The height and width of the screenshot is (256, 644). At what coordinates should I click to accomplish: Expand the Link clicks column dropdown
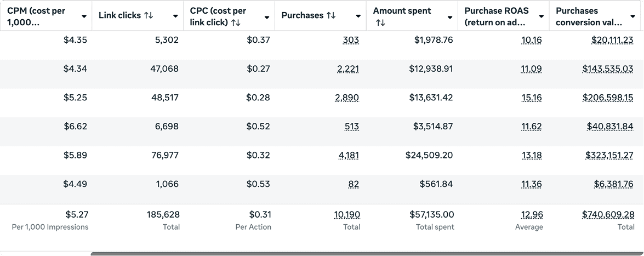point(175,16)
